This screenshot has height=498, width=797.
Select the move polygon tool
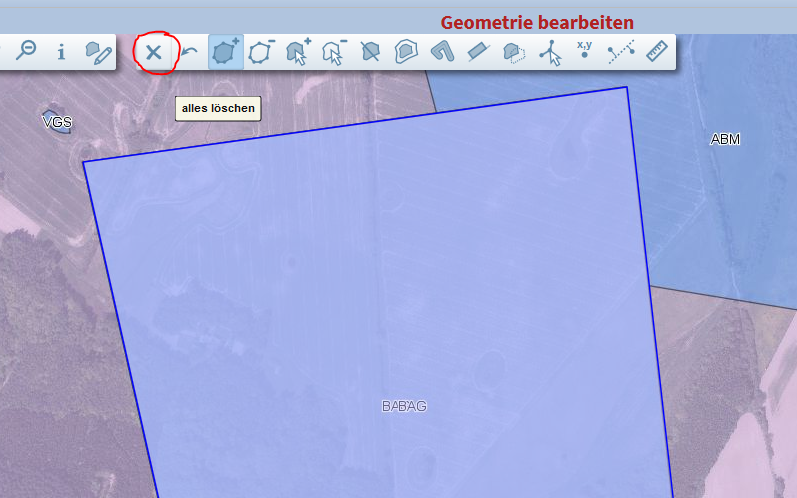[x=513, y=52]
